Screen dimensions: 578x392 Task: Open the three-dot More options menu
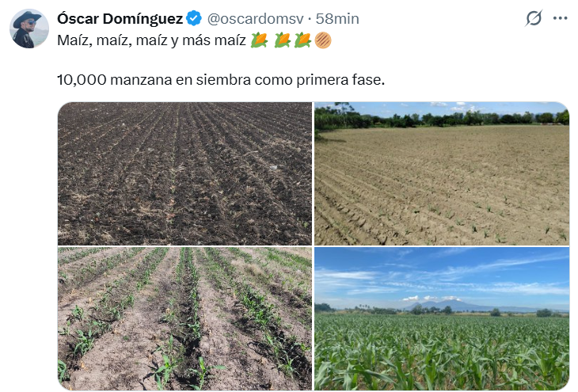561,18
